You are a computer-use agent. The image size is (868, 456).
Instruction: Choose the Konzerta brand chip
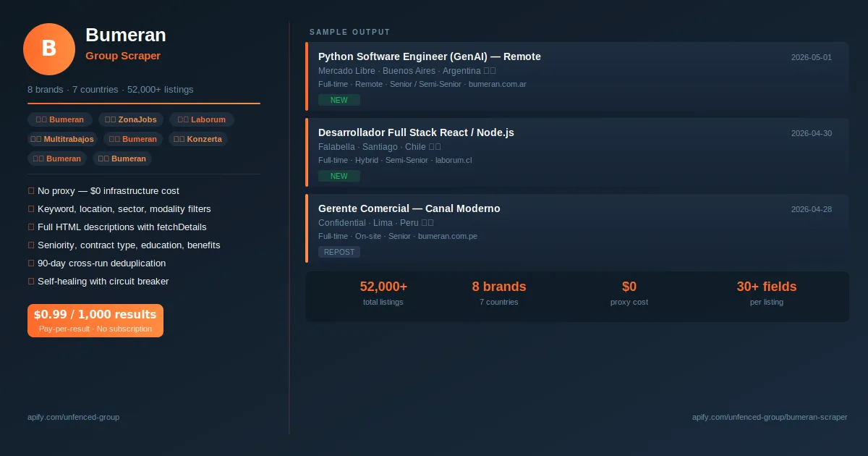tap(198, 139)
